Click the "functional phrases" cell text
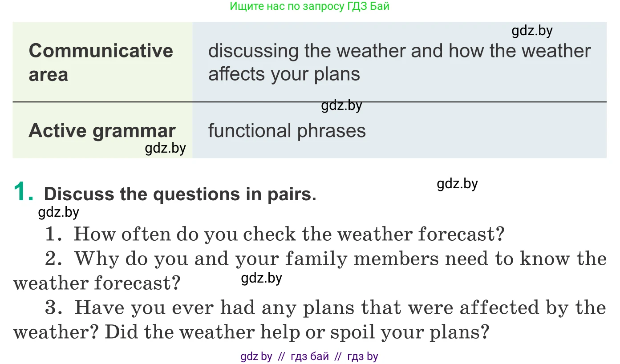Image resolution: width=620 pixels, height=364 pixels. point(287,131)
